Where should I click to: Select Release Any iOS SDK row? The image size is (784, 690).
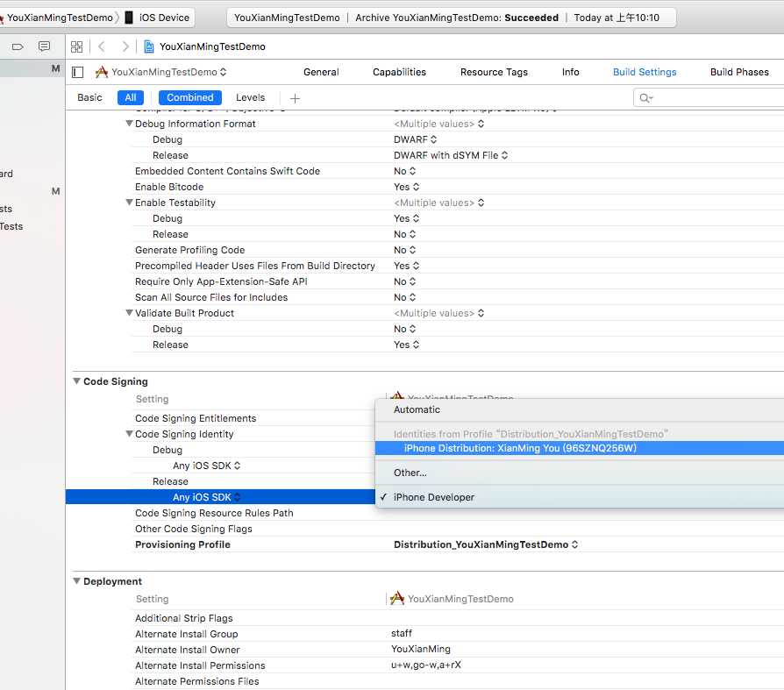tap(220, 497)
